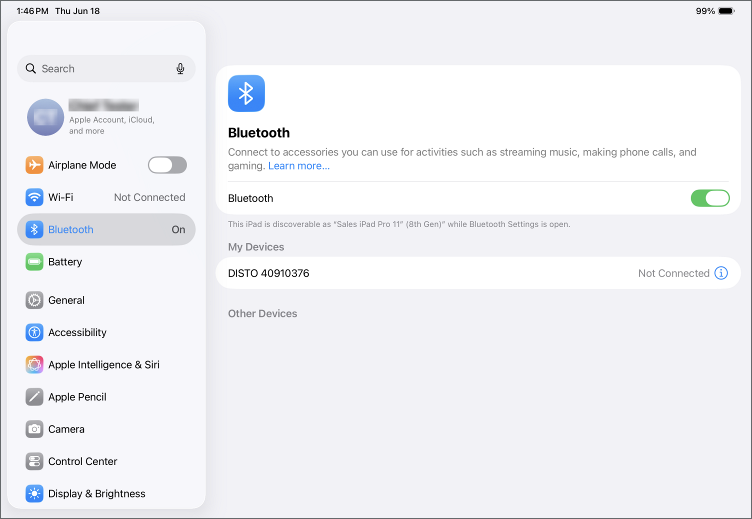This screenshot has height=519, width=752.
Task: Turn off the Bluetooth switch
Action: pyautogui.click(x=710, y=198)
